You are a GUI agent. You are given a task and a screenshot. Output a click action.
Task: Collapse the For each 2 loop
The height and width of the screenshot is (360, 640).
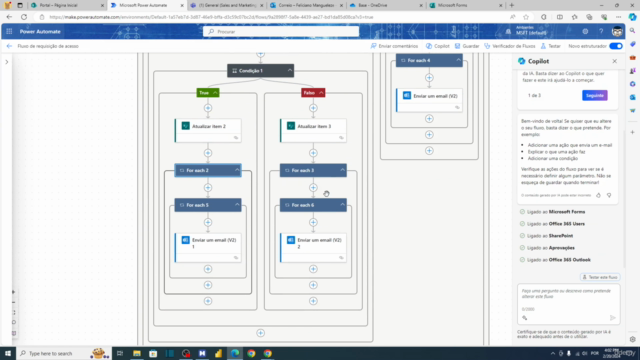point(237,170)
